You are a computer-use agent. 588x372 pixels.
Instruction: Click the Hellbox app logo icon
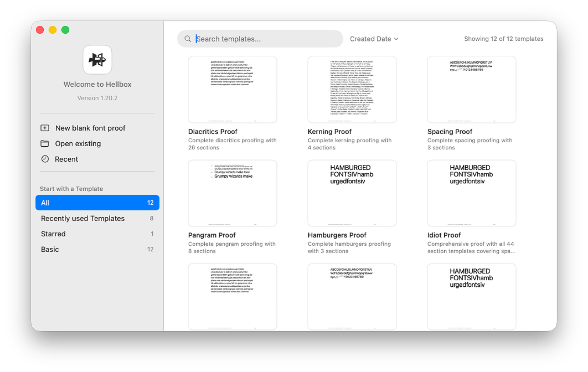pyautogui.click(x=97, y=60)
